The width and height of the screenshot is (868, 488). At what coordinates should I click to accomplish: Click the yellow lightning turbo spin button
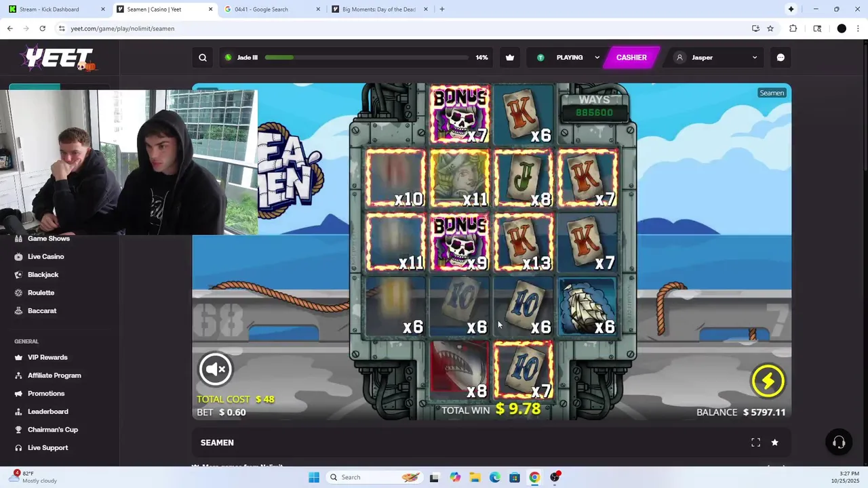pyautogui.click(x=768, y=381)
